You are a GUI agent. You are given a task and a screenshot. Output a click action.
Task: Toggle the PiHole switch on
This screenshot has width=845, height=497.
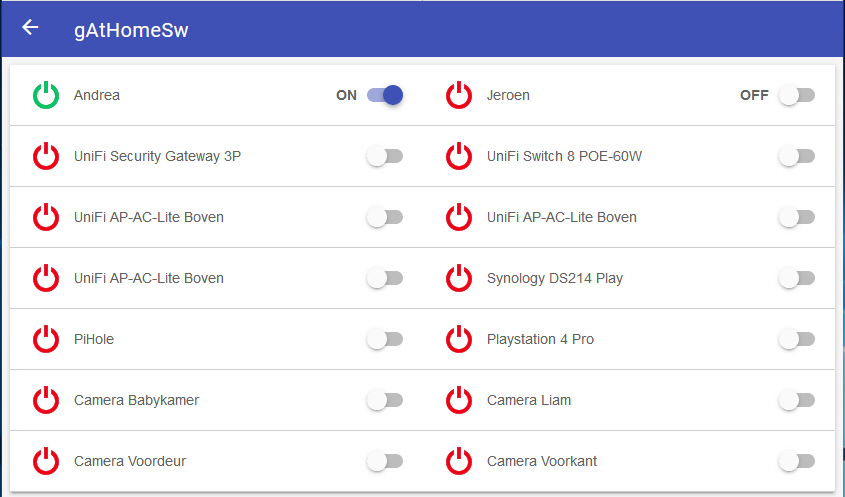coord(385,340)
